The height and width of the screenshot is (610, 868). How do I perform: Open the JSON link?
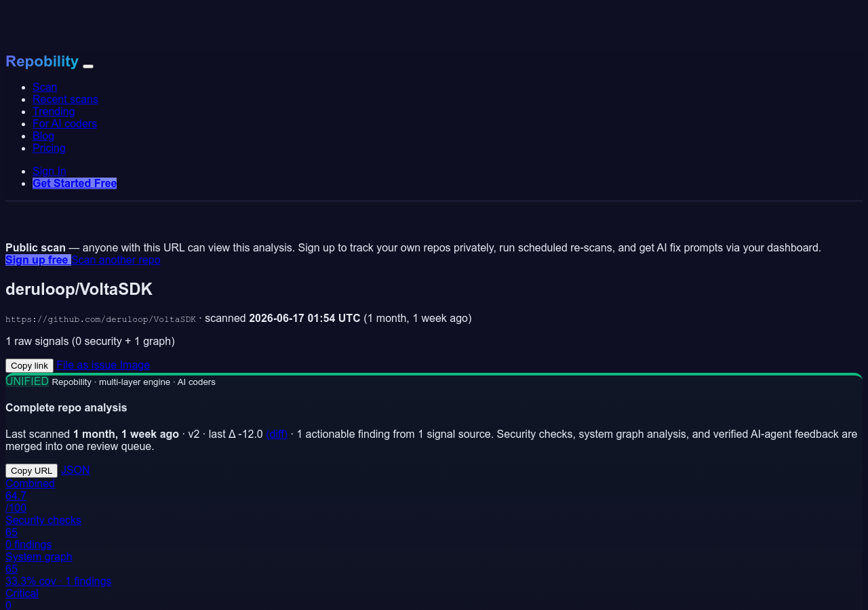75,470
